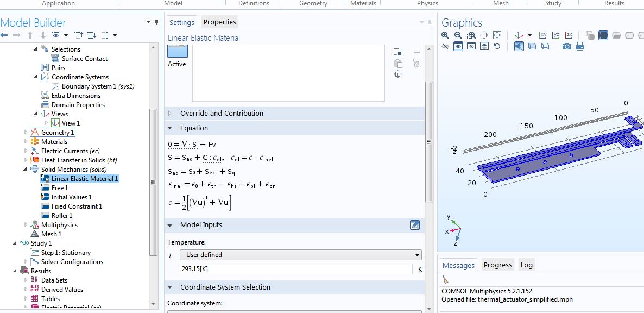Click the Print icon in Graphics toolbar
Screen dimensions: 644x313
coord(580,47)
